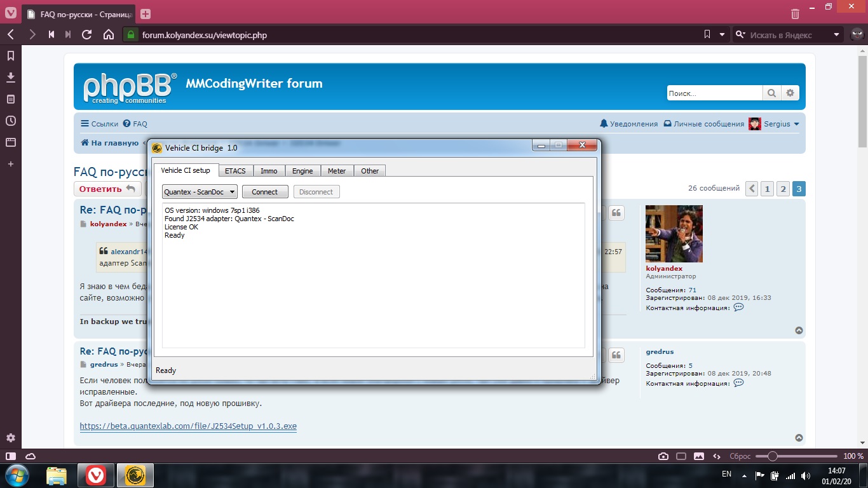
Task: Go to the browser home page
Action: [109, 35]
